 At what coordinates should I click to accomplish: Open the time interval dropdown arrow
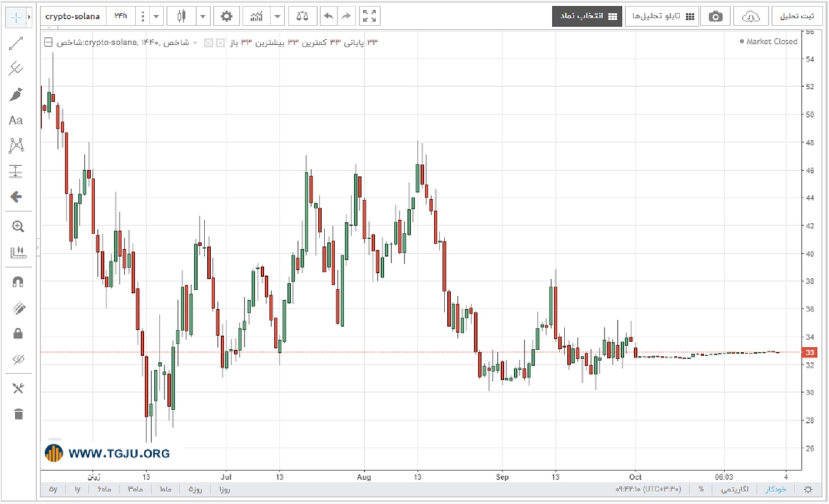(156, 16)
